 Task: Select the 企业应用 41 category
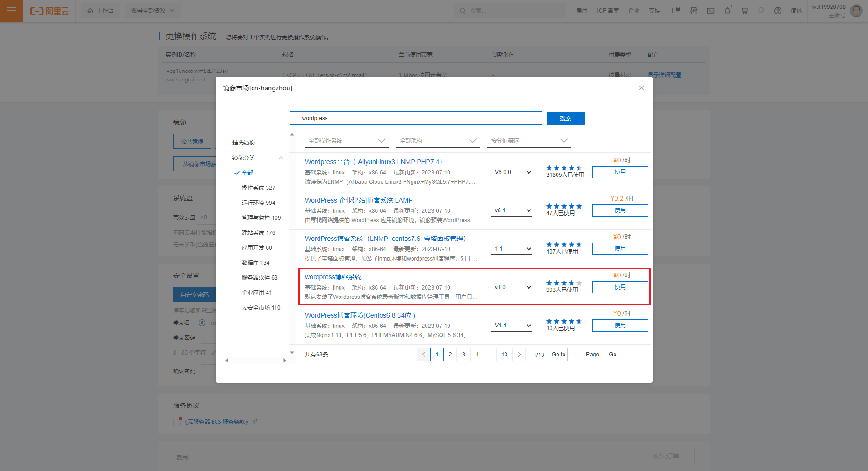[x=256, y=293]
